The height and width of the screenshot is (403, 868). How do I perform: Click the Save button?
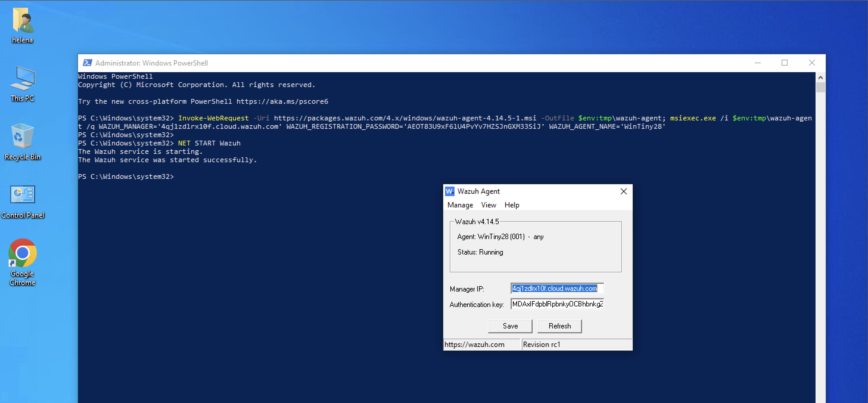pos(510,326)
